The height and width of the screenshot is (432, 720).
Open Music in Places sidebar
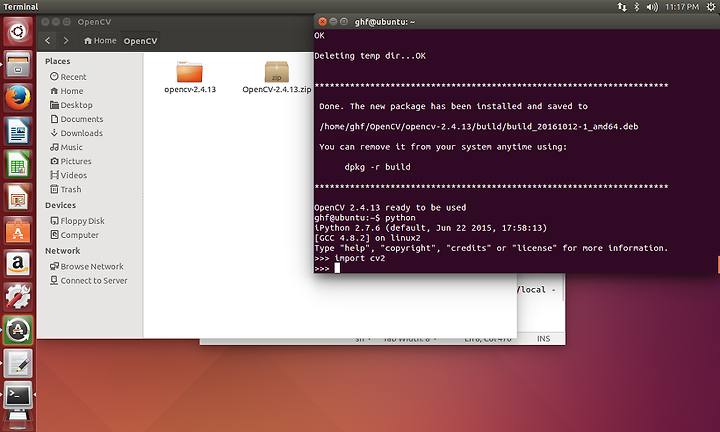tap(66, 147)
